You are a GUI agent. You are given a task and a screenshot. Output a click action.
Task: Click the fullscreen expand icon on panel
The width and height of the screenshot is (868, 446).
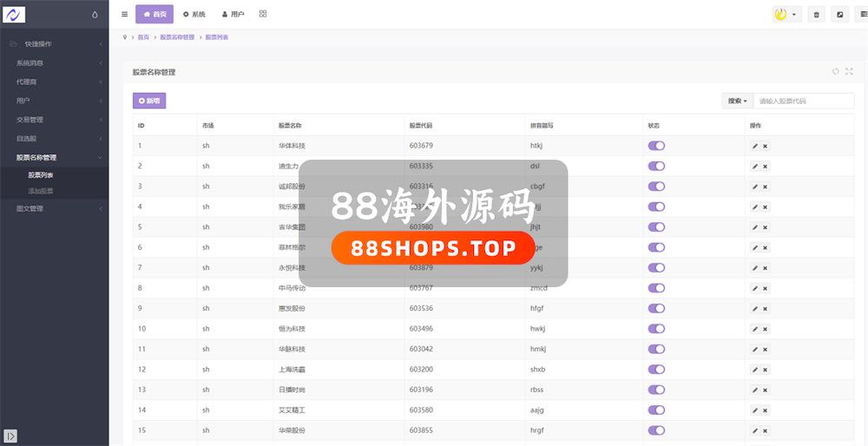click(x=849, y=72)
